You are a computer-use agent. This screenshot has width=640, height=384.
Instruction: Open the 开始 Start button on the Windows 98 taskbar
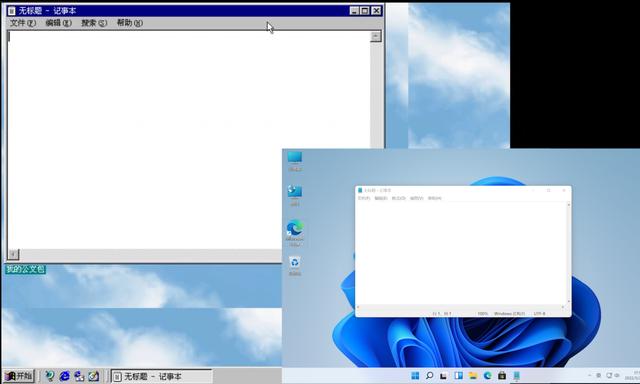tap(19, 376)
